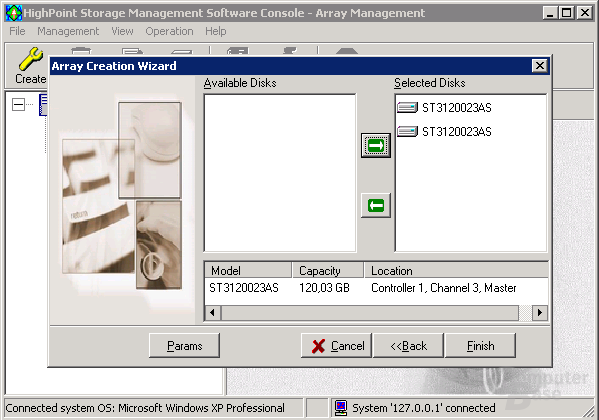Click Finish to complete the wizard
The height and width of the screenshot is (420, 599).
tap(481, 345)
